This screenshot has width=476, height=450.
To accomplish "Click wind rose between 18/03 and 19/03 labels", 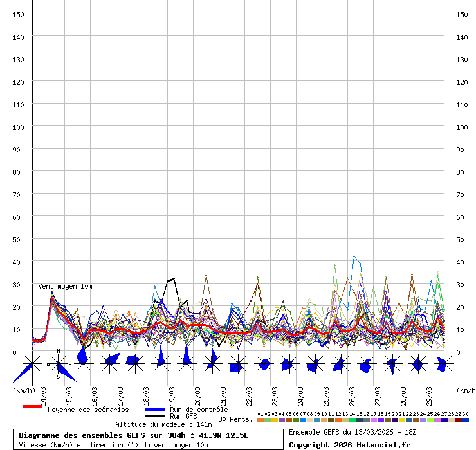I will (161, 364).
